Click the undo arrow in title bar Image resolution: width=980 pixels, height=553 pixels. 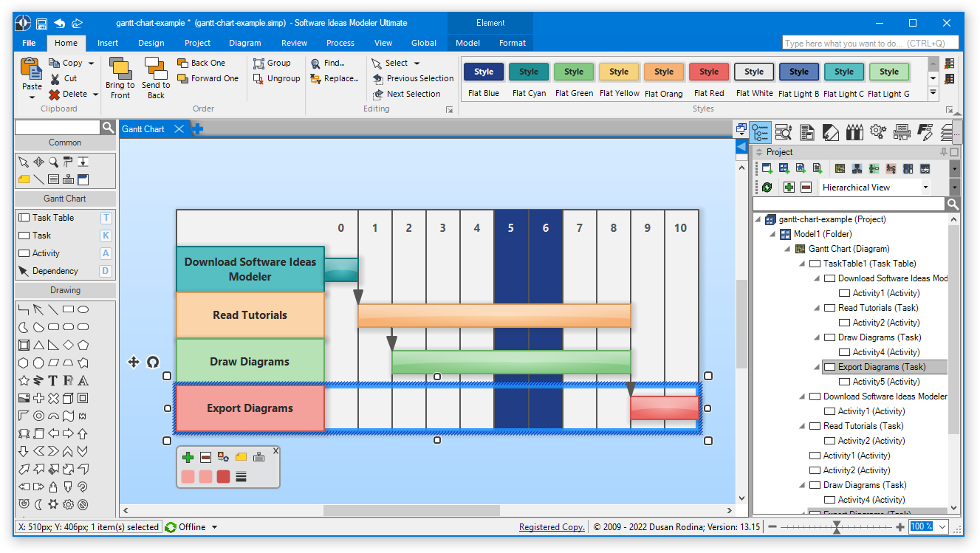coord(60,24)
